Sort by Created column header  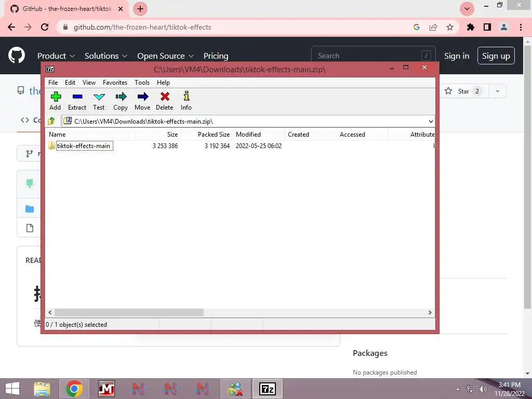coord(310,135)
